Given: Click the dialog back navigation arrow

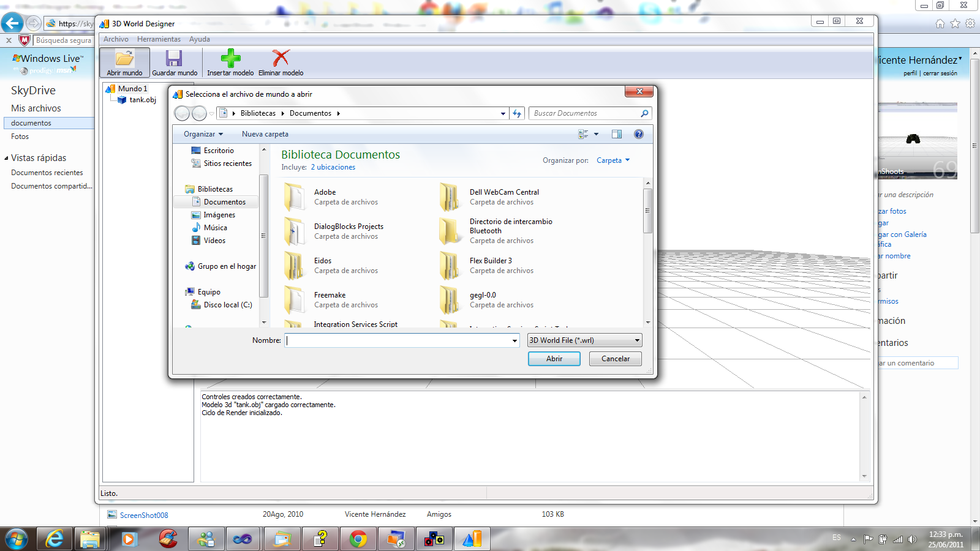Looking at the screenshot, I should [x=182, y=113].
